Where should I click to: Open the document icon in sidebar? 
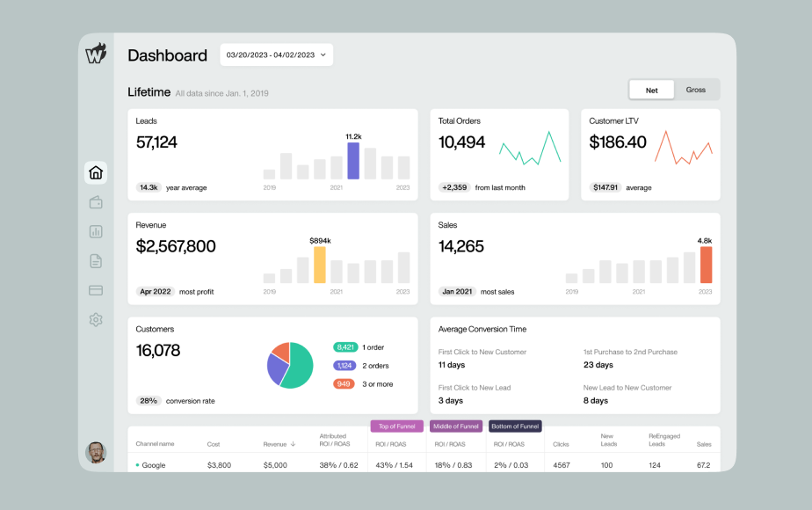(x=96, y=260)
